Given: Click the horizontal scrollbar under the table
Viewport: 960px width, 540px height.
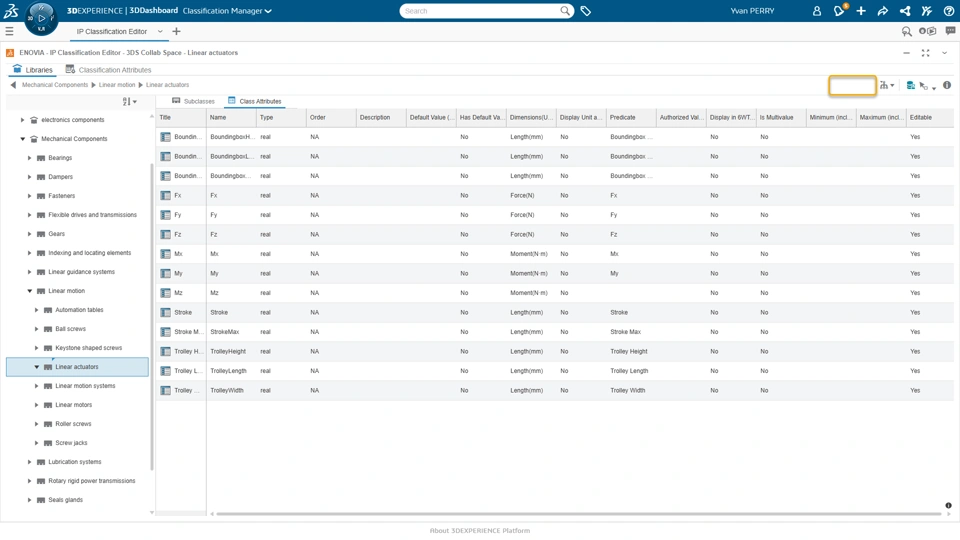Looking at the screenshot, I should pyautogui.click(x=578, y=514).
